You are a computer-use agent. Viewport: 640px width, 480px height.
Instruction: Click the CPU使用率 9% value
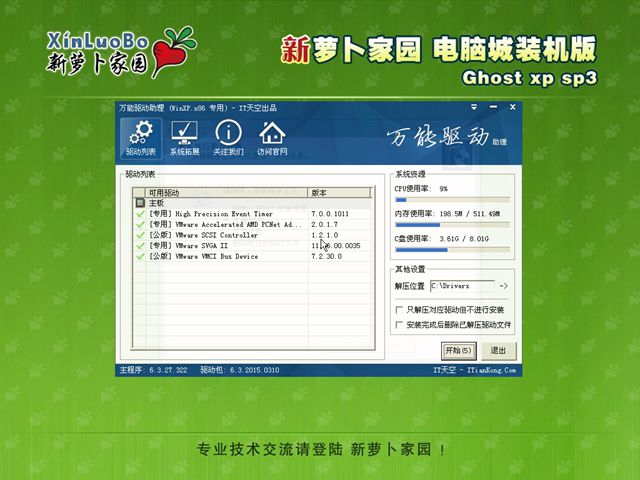click(443, 189)
